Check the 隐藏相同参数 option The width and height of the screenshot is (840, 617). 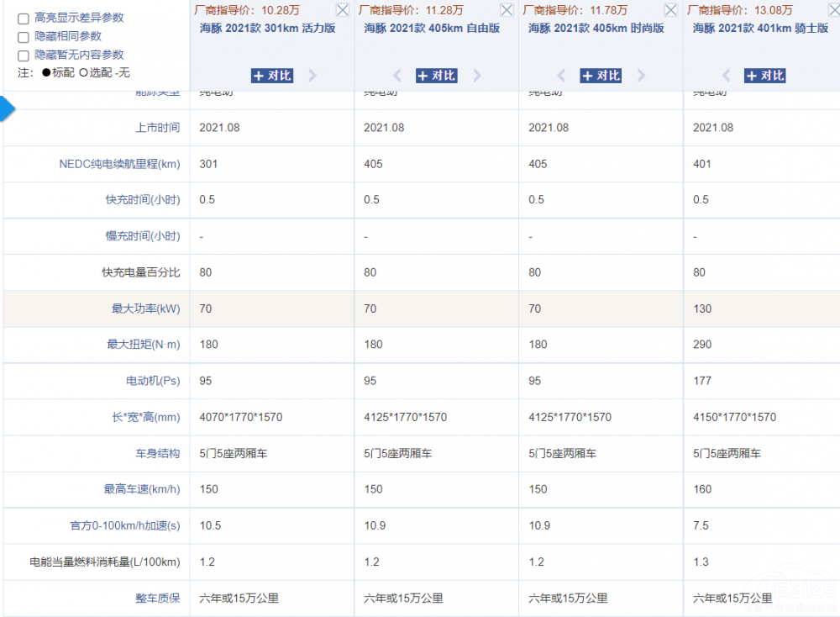point(24,37)
